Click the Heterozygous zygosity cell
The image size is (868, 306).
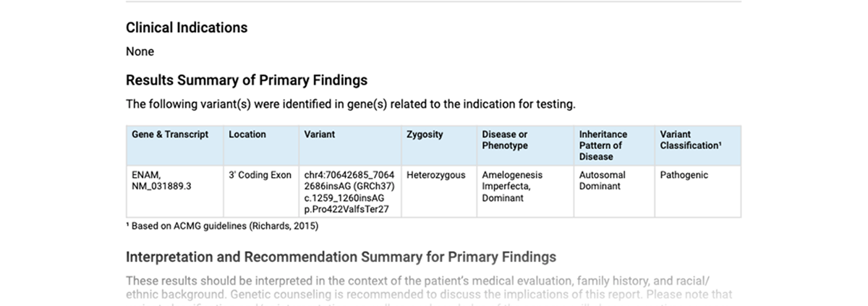coord(436,175)
